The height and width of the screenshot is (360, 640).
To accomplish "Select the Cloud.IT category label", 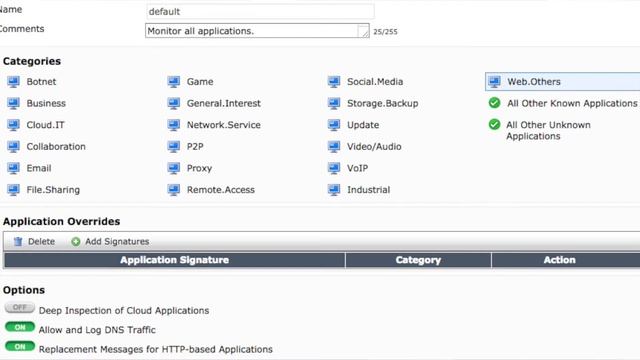I will click(x=45, y=125).
